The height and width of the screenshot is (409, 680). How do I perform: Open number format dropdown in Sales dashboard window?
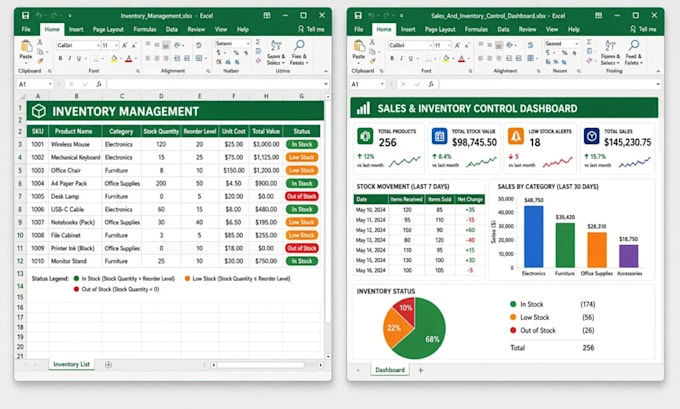pyautogui.click(x=576, y=43)
